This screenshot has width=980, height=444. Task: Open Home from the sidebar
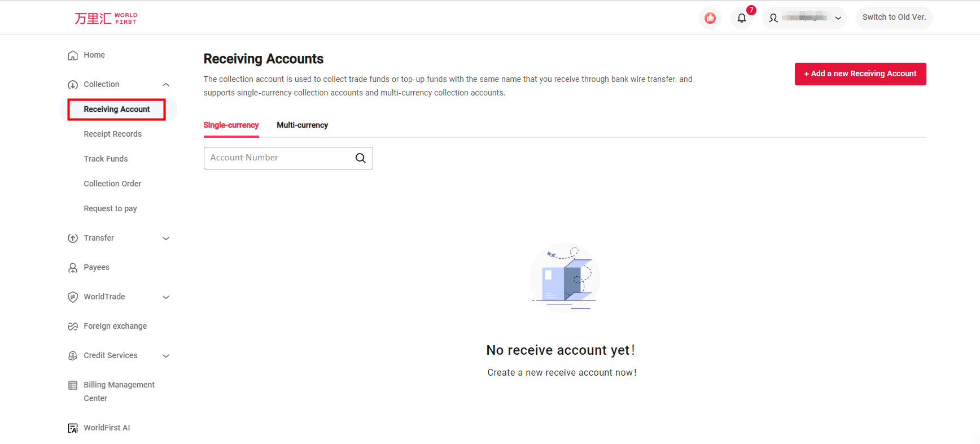(x=94, y=55)
